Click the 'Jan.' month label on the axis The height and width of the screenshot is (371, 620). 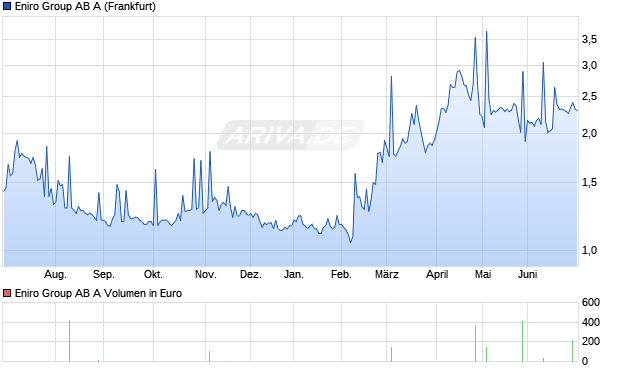[293, 274]
